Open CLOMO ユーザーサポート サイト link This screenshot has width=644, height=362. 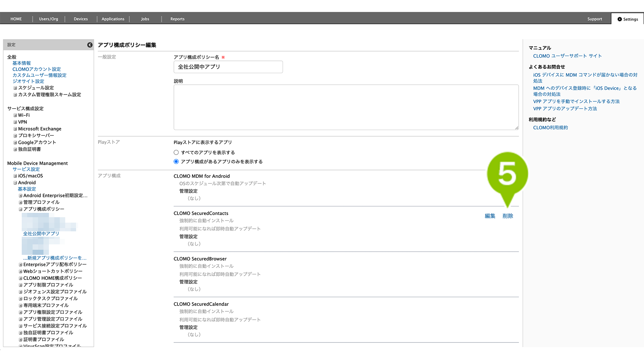pos(567,56)
